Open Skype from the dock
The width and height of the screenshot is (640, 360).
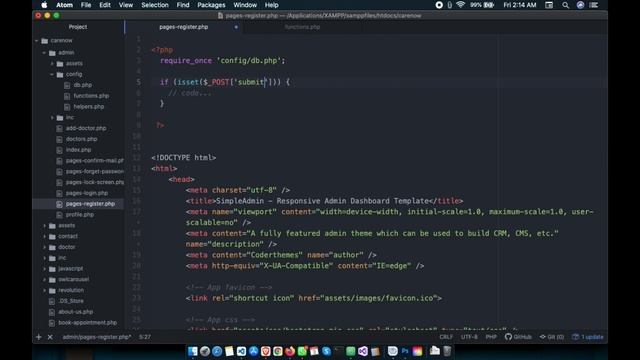pyautogui.click(x=326, y=351)
